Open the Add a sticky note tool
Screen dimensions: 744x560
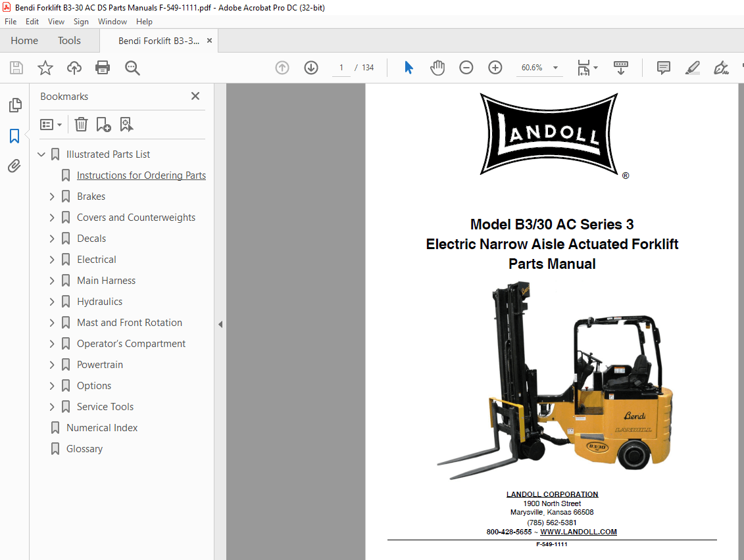(663, 67)
